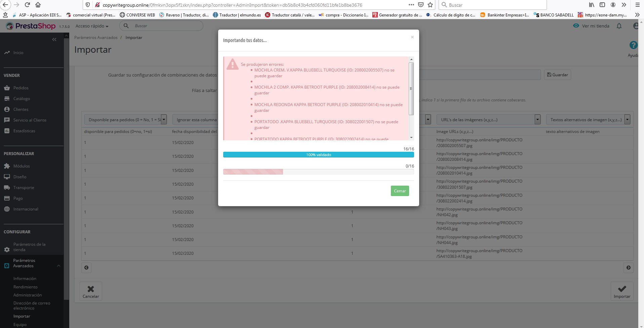Bookmark this page with the star icon
This screenshot has height=328, width=644.
click(x=430, y=5)
